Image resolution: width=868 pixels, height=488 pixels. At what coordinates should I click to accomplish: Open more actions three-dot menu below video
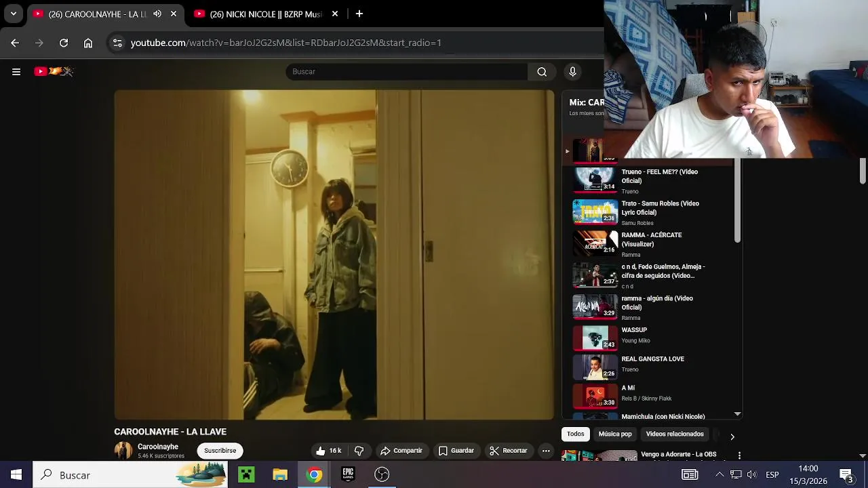pos(546,451)
